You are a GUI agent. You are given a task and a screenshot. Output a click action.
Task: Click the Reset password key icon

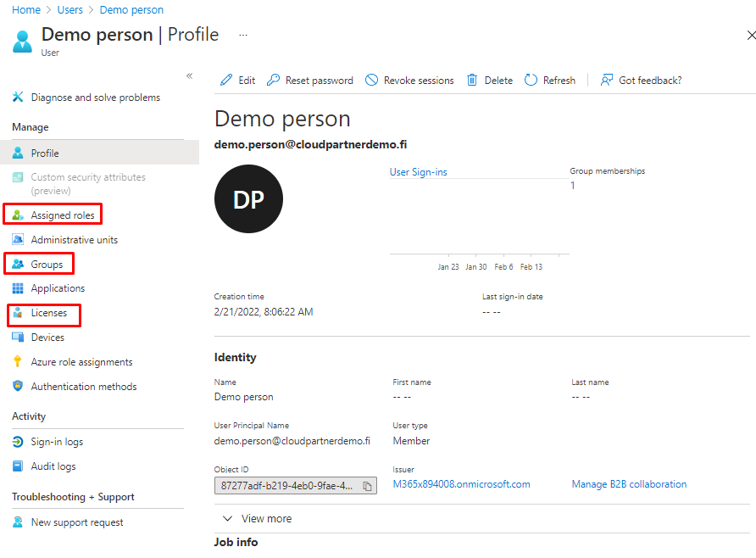coord(273,80)
